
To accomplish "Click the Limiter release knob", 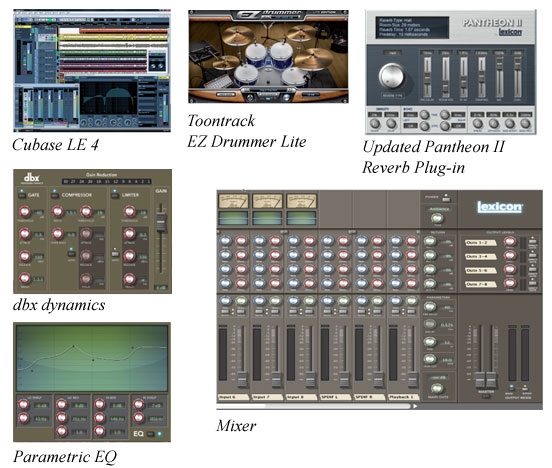I will pos(129,256).
